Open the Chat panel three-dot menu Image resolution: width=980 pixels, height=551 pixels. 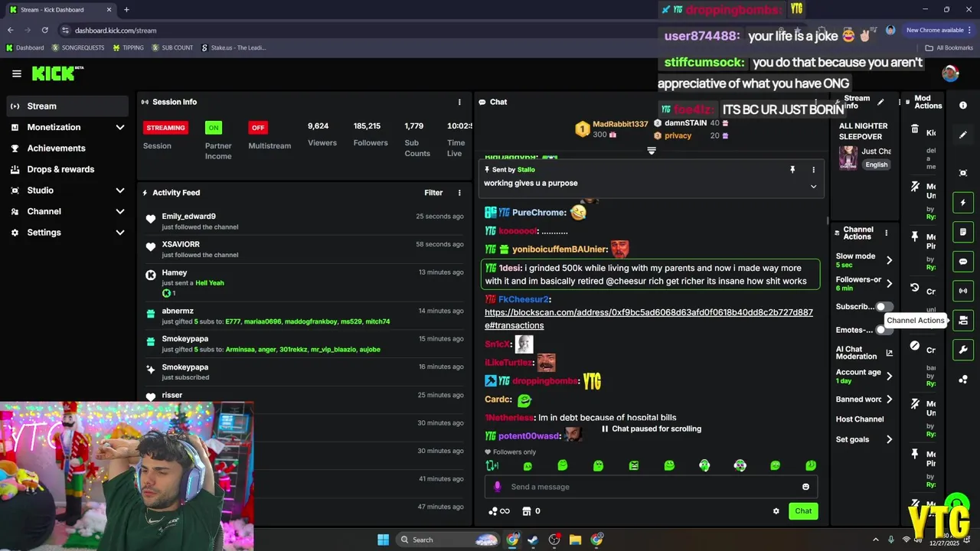coord(817,102)
